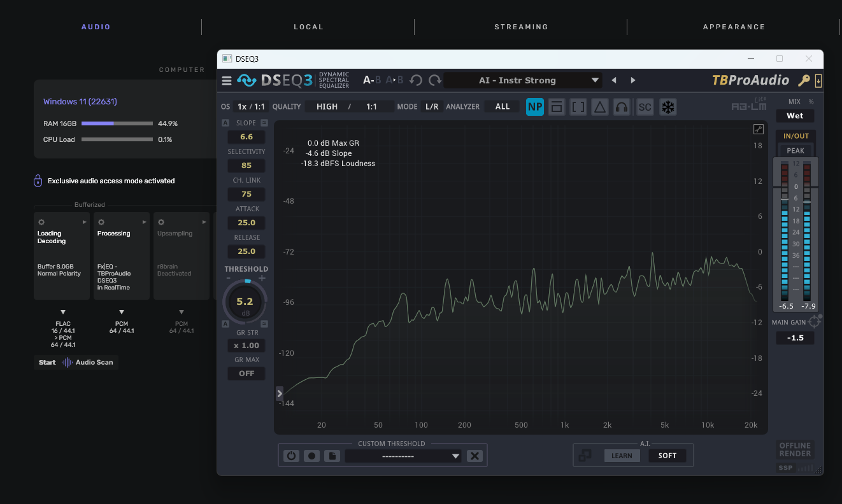Toggle the SOFT A.I. mode
This screenshot has width=842, height=504.
[667, 456]
